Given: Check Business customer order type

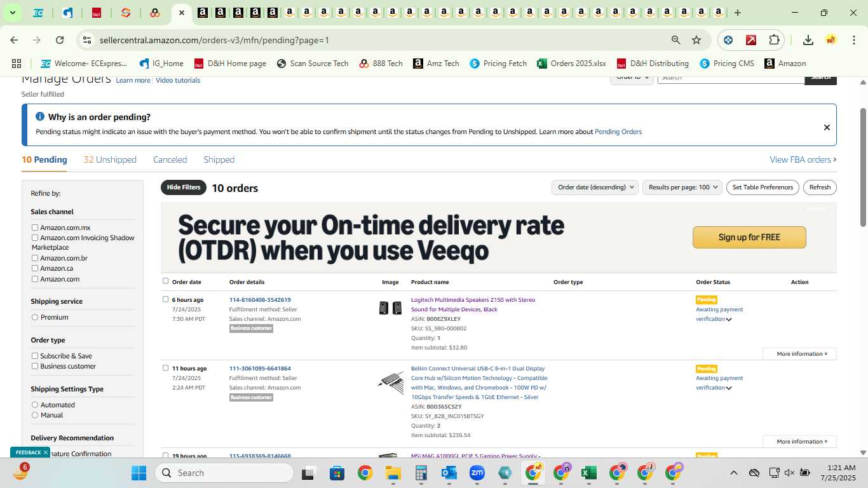Looking at the screenshot, I should pos(35,366).
